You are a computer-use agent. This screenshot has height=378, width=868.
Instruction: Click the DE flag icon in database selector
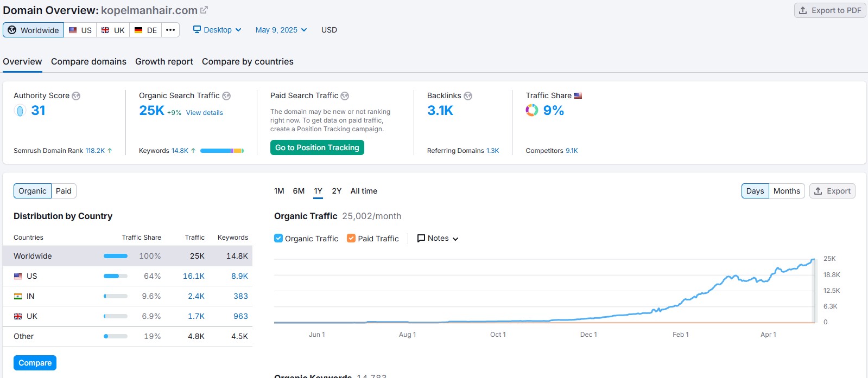(138, 30)
